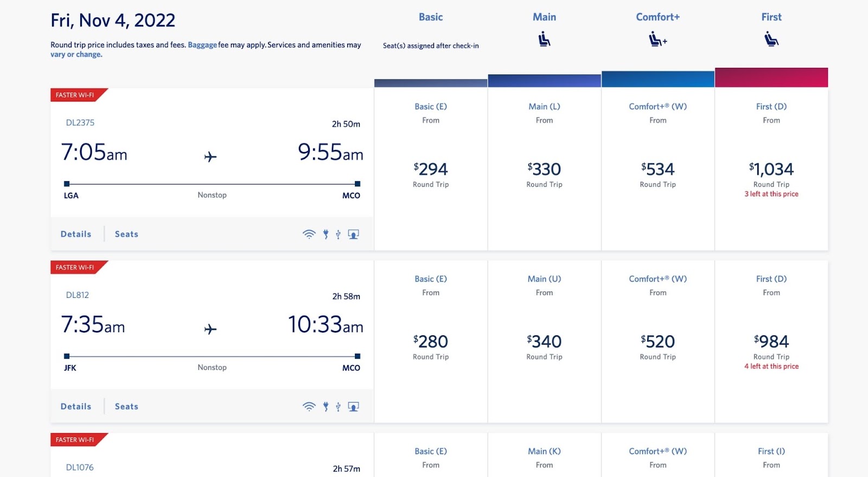Click the FASTER WI-FI badge on DL2375
868x477 pixels.
click(x=79, y=95)
